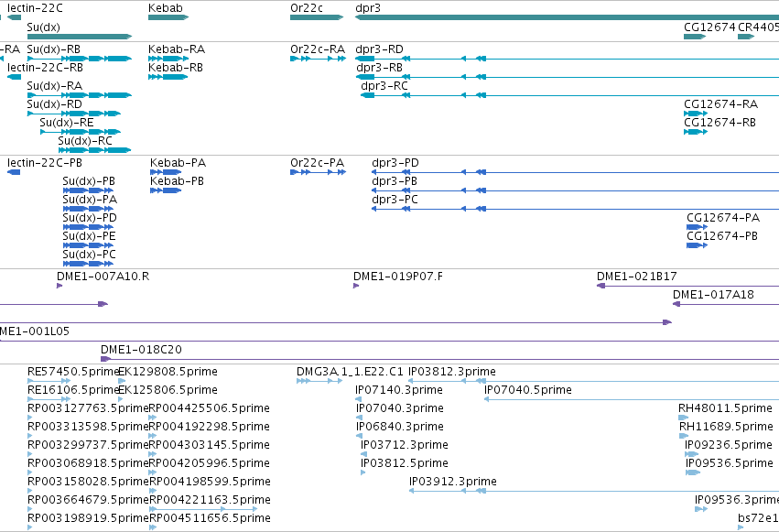Select the ME1-001L05 clone label
Image resolution: width=779 pixels, height=532 pixels.
tap(34, 331)
